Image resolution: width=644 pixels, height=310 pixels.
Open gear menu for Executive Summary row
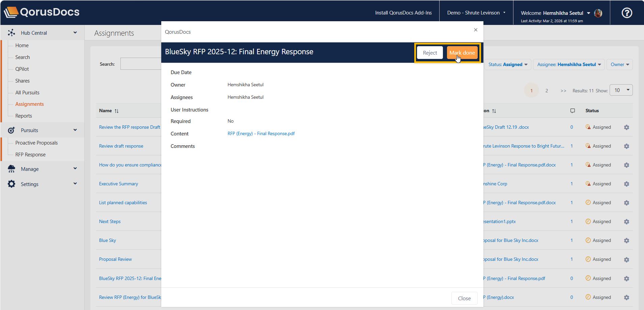(x=626, y=184)
